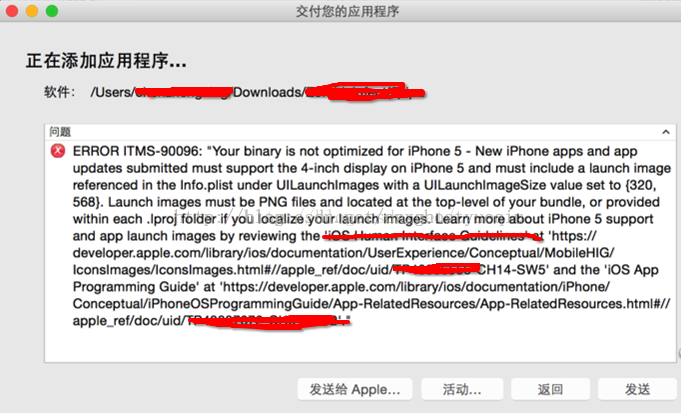
Task: Click the empty area below the error message
Action: click(360, 345)
